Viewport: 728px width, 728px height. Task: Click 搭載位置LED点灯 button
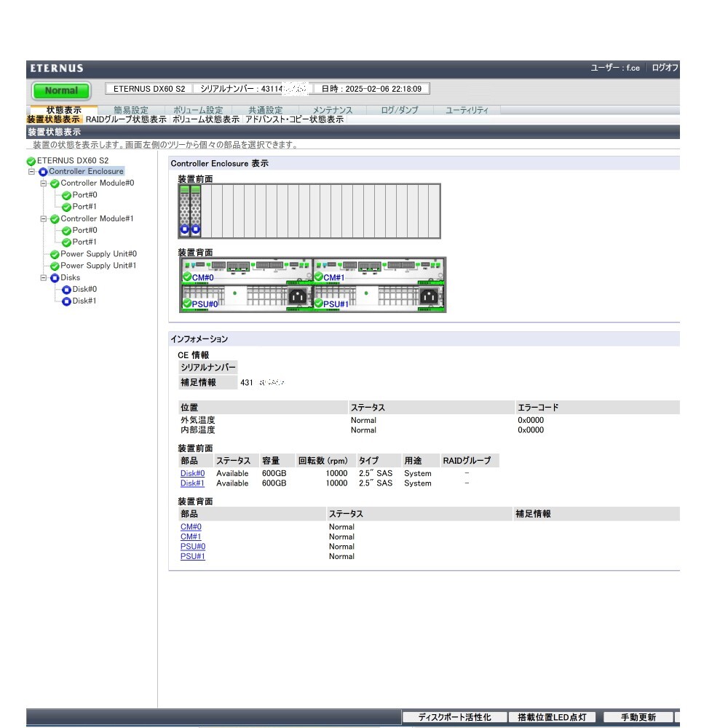(552, 717)
